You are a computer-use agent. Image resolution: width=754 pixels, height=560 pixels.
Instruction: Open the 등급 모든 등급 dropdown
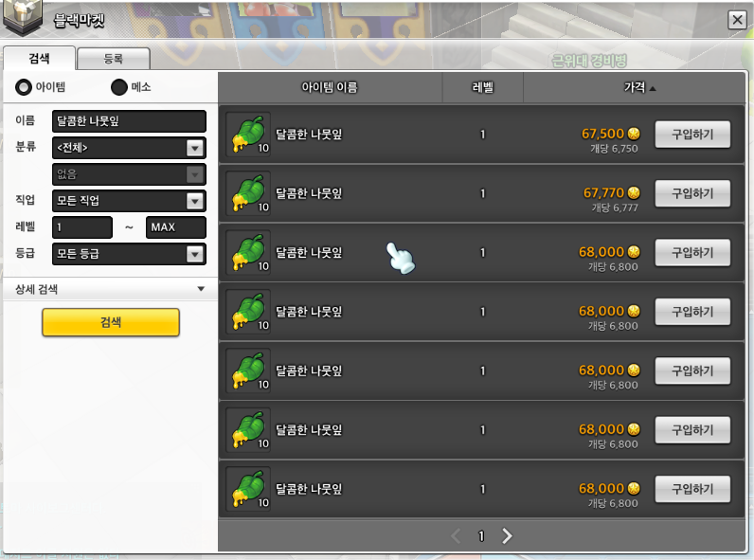point(129,254)
